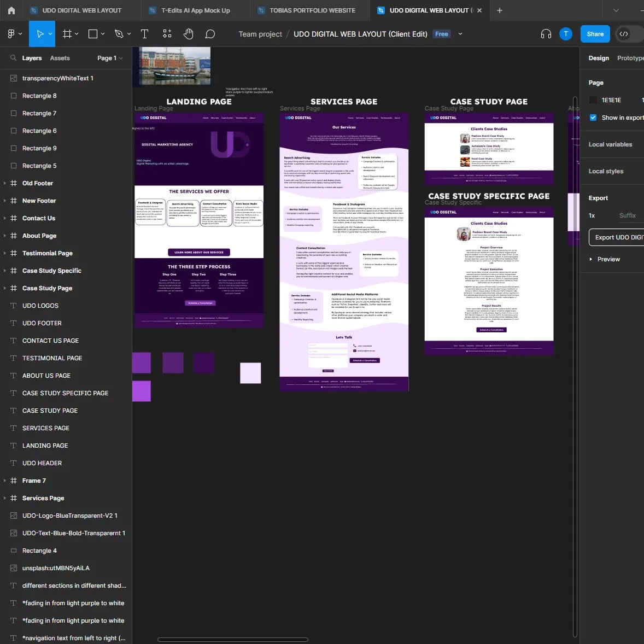
Task: Expand the Contact Us frame layer
Action: click(5, 218)
